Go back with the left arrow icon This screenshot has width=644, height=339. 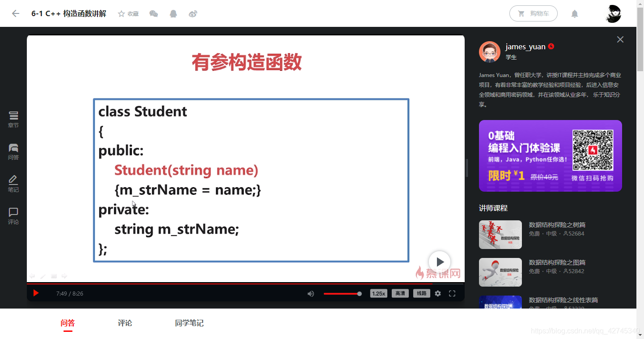[16, 13]
